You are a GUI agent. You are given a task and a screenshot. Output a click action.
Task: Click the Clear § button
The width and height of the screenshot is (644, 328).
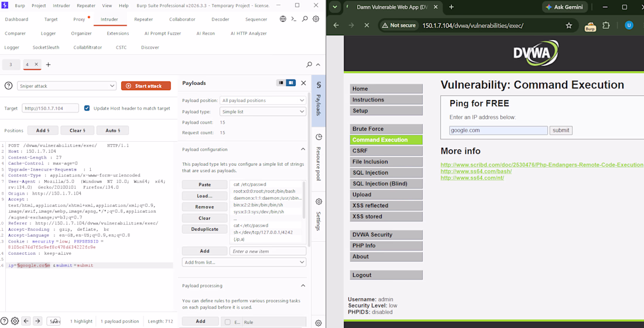[x=77, y=130]
